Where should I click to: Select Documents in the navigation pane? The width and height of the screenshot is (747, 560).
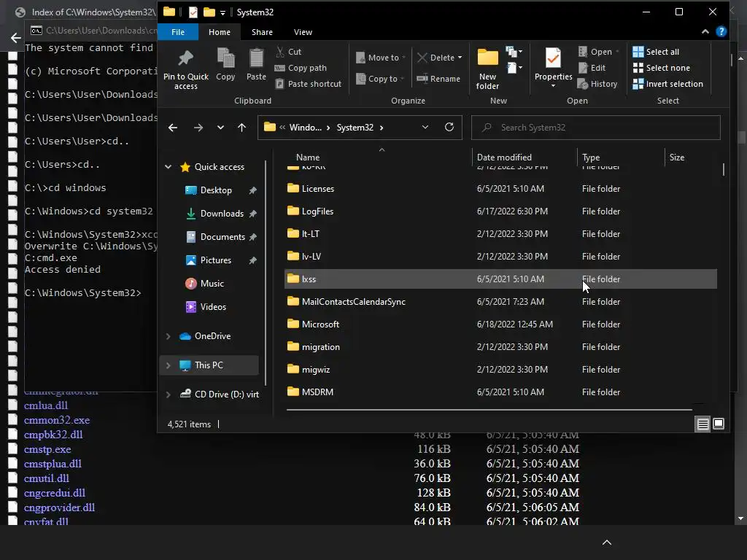tap(222, 237)
